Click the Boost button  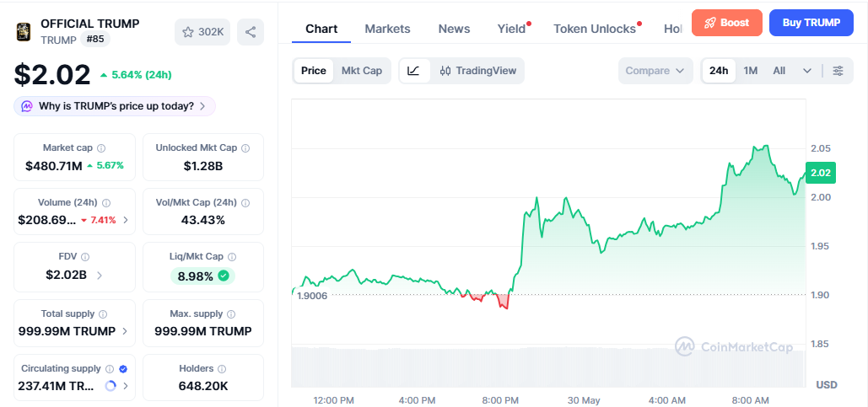tap(727, 23)
